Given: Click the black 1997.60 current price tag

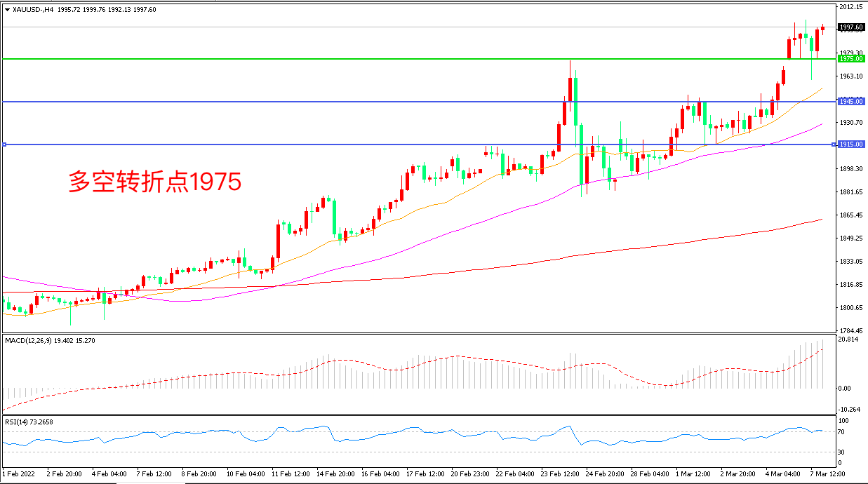Looking at the screenshot, I should (x=850, y=27).
